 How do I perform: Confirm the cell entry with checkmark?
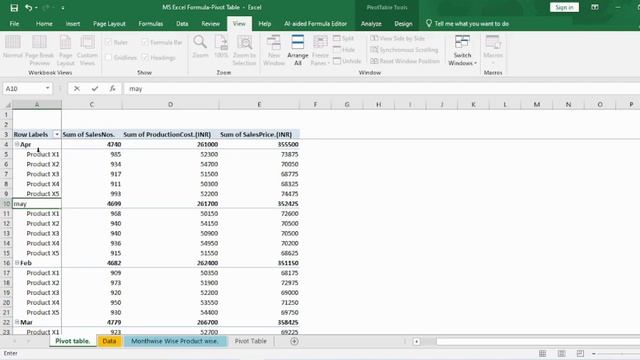(x=95, y=89)
